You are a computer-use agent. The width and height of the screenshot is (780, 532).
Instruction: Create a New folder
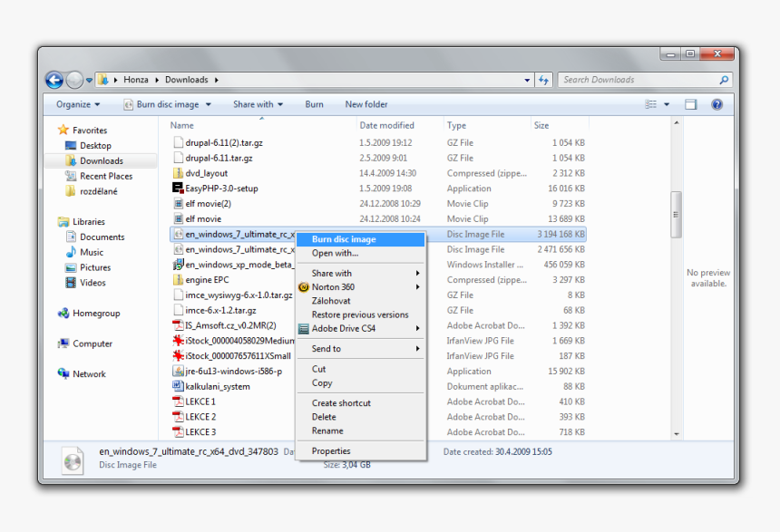tap(366, 104)
